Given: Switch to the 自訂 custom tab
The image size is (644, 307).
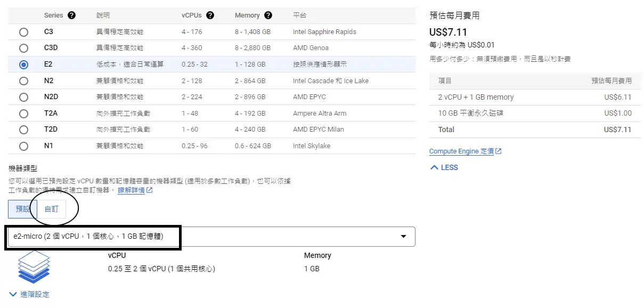Looking at the screenshot, I should [x=52, y=209].
